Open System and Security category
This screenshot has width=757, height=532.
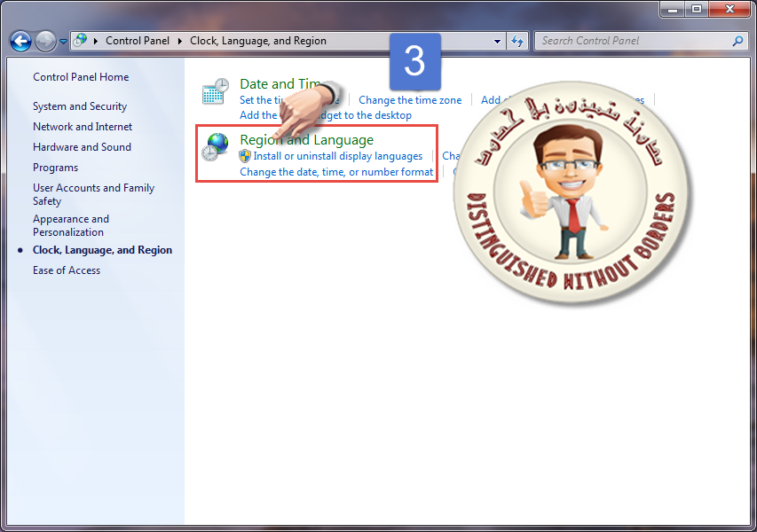[x=80, y=106]
